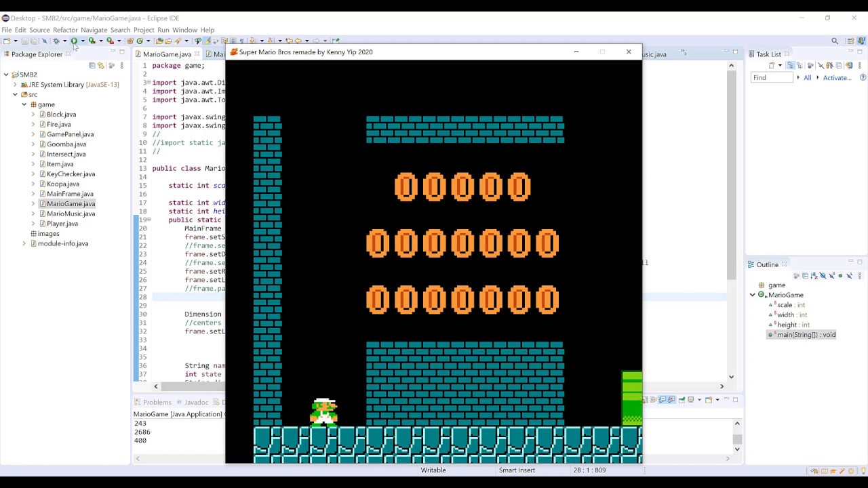This screenshot has height=488, width=868.
Task: Open the Window menu
Action: [184, 30]
